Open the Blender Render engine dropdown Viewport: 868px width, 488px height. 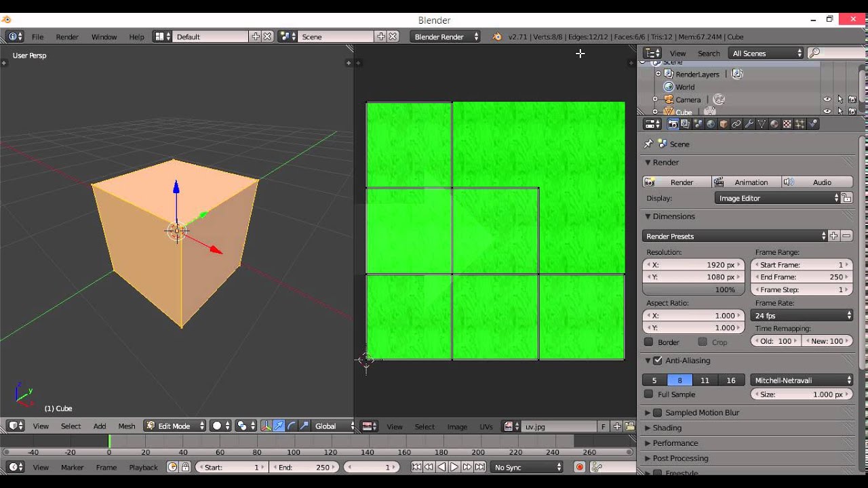[445, 37]
